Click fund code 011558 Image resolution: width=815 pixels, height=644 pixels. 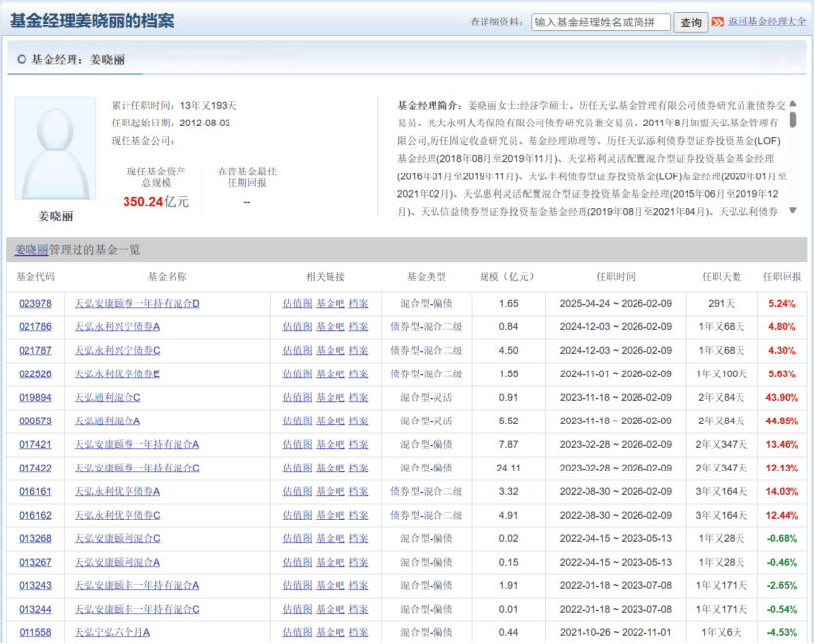[34, 633]
